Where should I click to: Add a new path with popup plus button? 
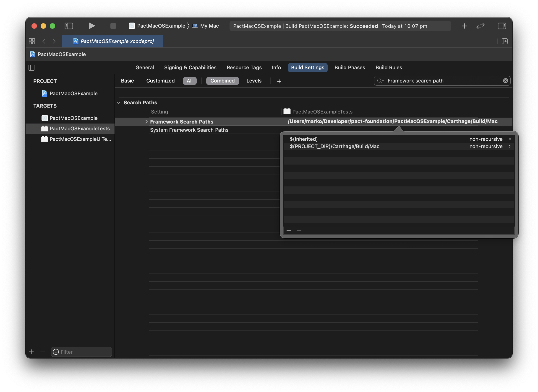(289, 230)
